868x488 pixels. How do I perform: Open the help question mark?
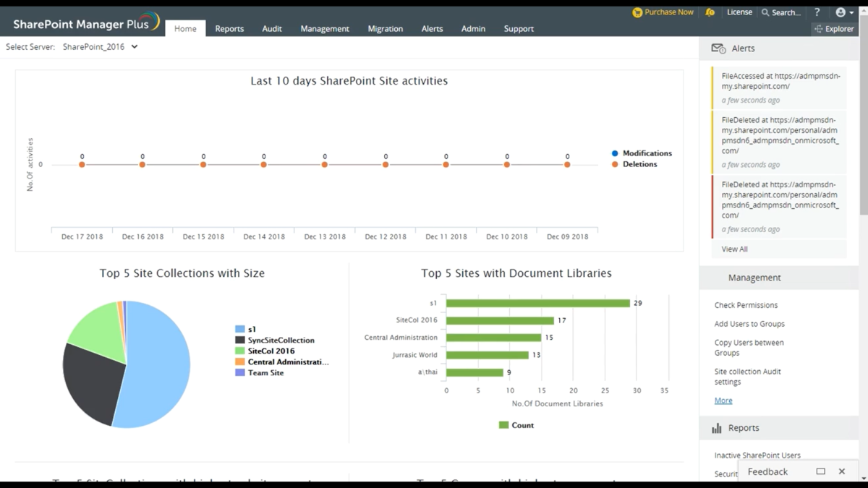pyautogui.click(x=817, y=12)
